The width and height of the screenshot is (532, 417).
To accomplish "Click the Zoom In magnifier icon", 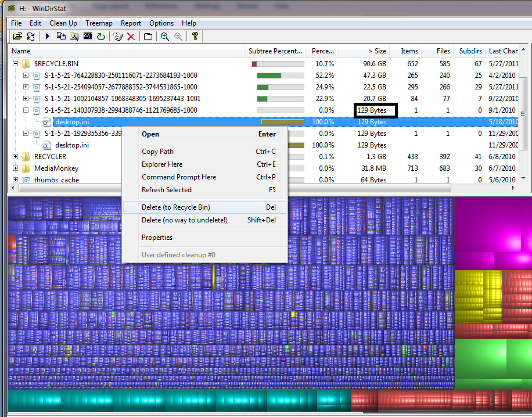I will click(x=165, y=37).
